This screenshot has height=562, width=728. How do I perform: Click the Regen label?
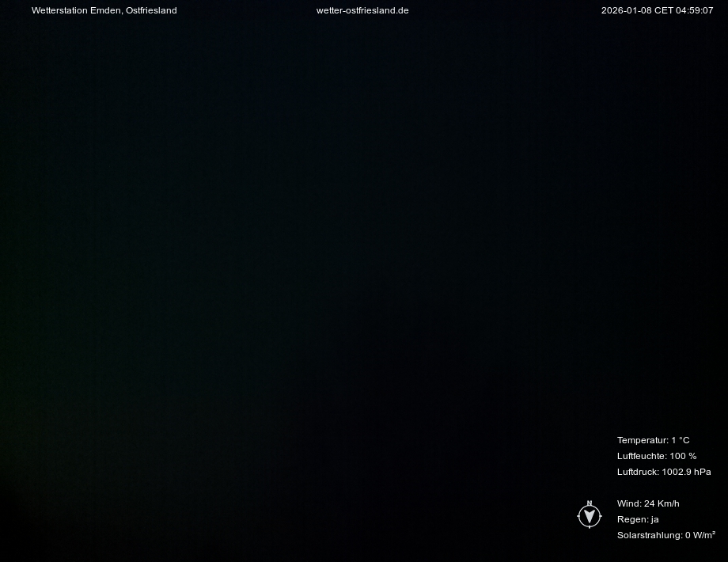632,519
